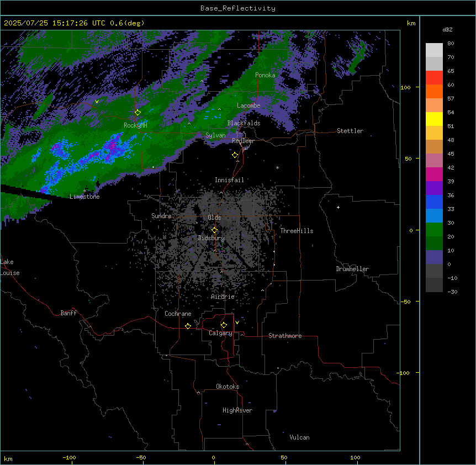This screenshot has height=465, width=476.
Task: Click the Drumheller label
Action: [352, 269]
